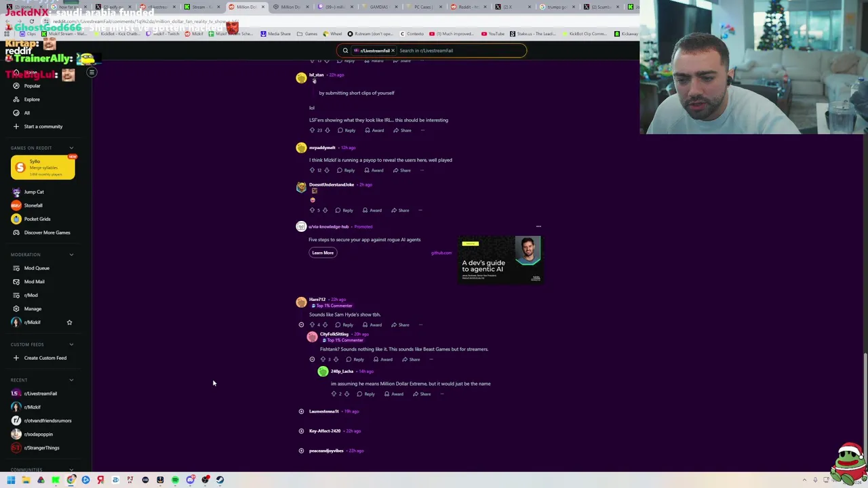The width and height of the screenshot is (868, 488).
Task: Open Chrome from the taskbar
Action: 71,480
